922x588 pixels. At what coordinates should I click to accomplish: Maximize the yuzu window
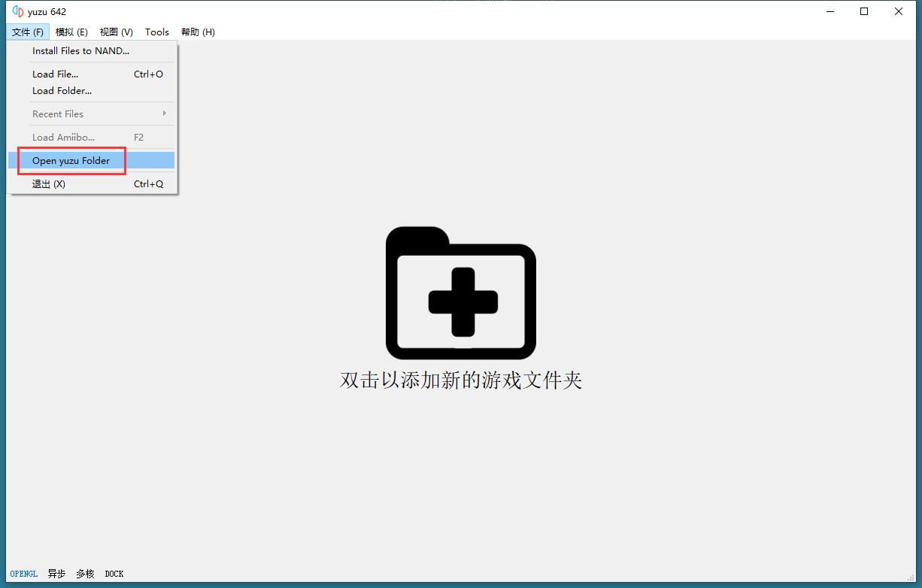coord(865,11)
